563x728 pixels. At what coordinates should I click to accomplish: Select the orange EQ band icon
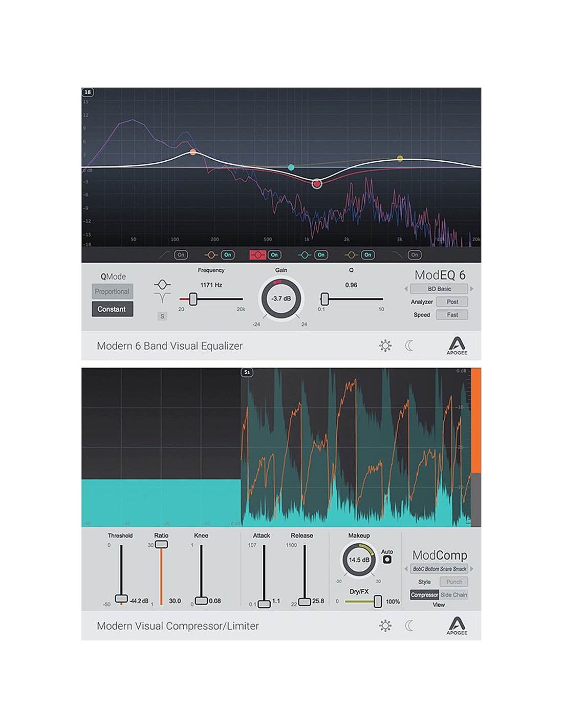pyautogui.click(x=211, y=254)
